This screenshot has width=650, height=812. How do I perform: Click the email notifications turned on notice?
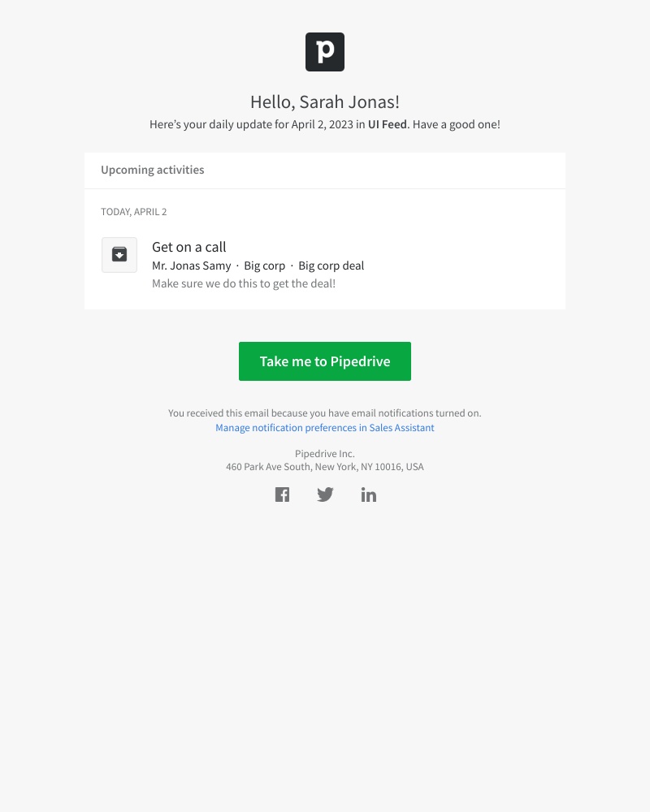click(325, 413)
